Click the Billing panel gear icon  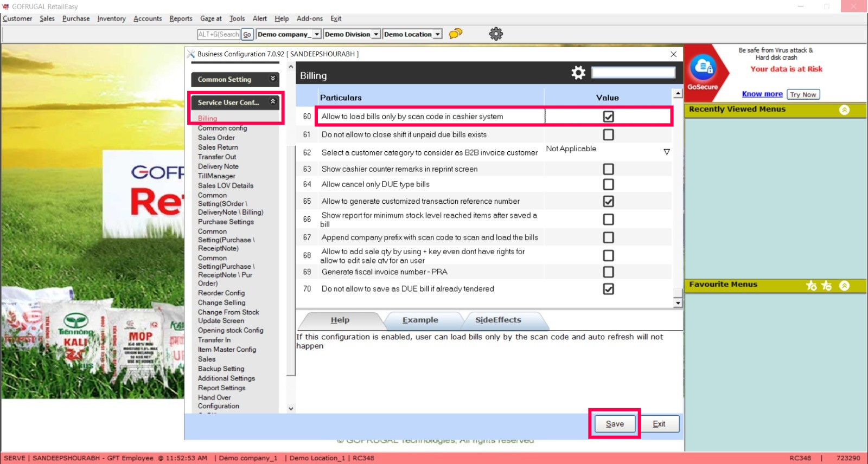(578, 73)
